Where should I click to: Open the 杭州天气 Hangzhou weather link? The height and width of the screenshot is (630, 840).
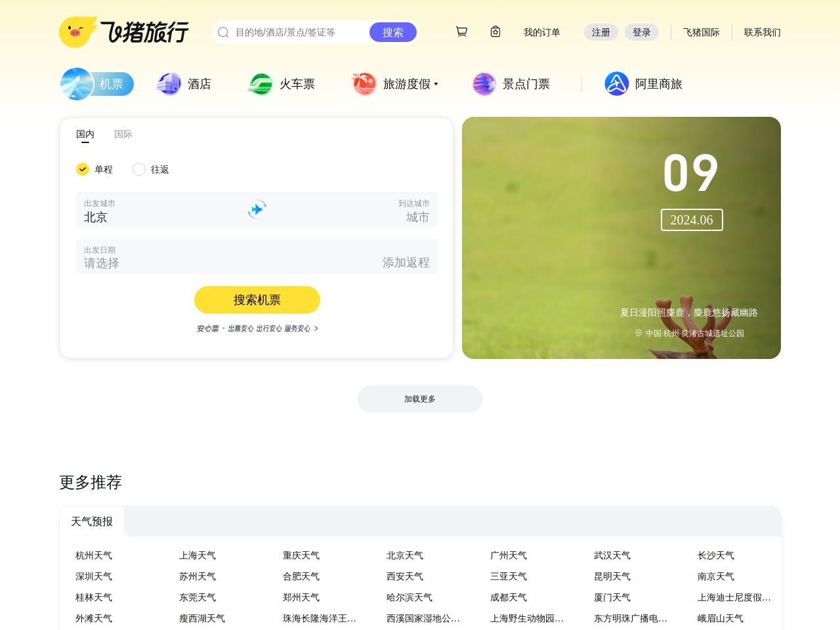click(x=93, y=555)
